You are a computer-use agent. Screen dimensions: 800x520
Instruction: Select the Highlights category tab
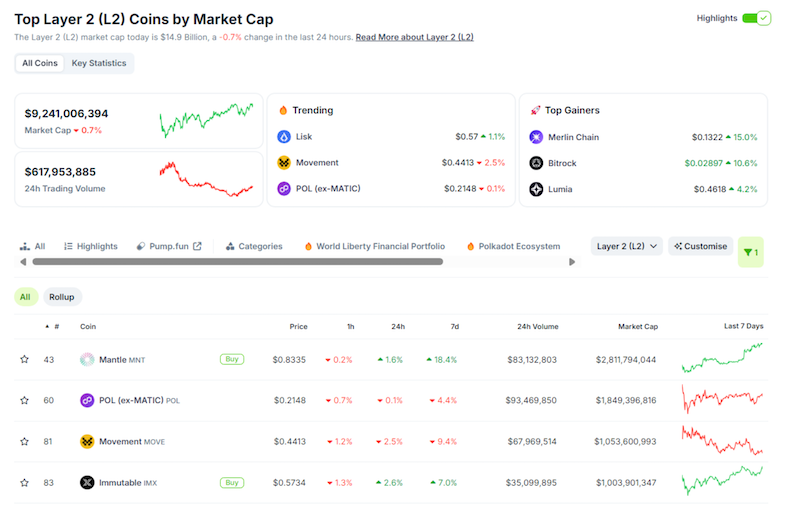click(91, 246)
